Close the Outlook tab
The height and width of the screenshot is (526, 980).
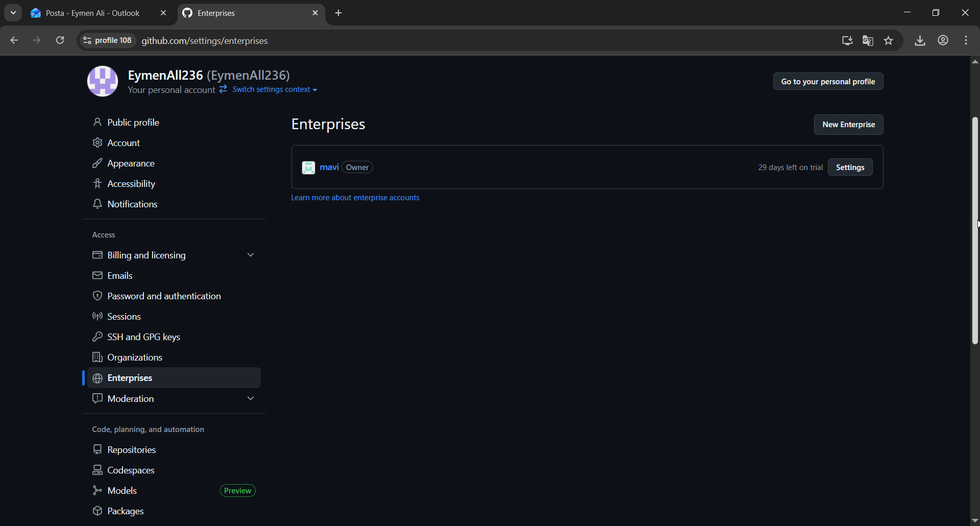pyautogui.click(x=163, y=13)
